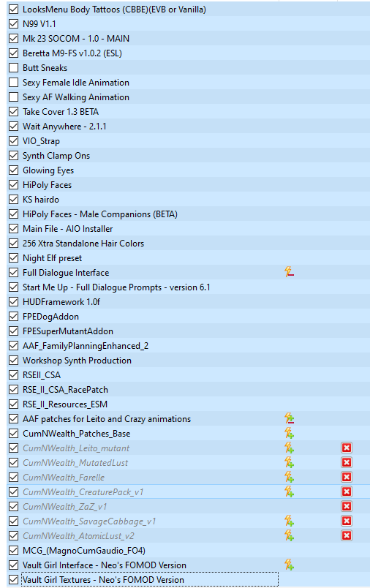Click red X icon on CumNWealth_Farelle row
Viewport: 370px width, 588px height.
coord(347,477)
